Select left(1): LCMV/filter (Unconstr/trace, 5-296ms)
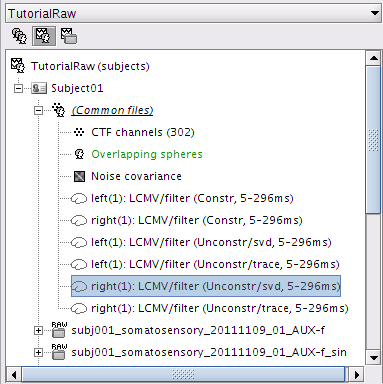The image size is (383, 384). [215, 264]
